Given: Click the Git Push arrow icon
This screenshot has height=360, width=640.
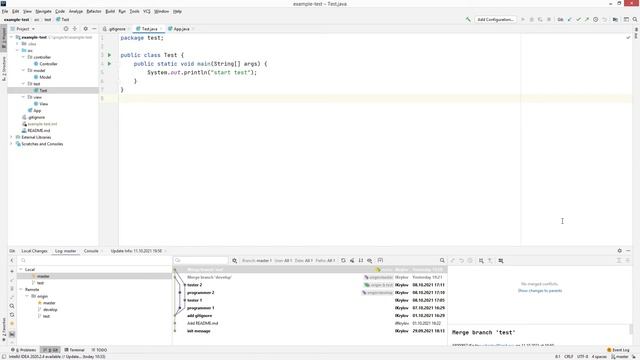Looking at the screenshot, I should tap(587, 20).
